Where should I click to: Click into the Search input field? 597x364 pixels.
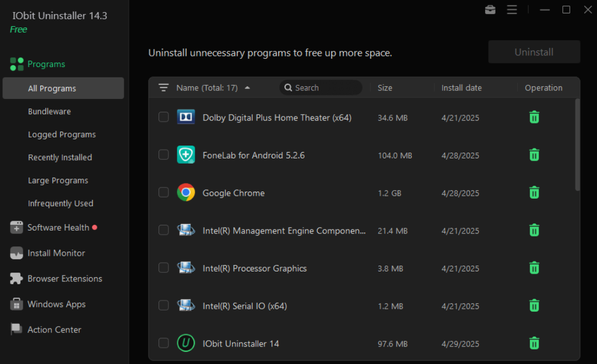(x=321, y=87)
